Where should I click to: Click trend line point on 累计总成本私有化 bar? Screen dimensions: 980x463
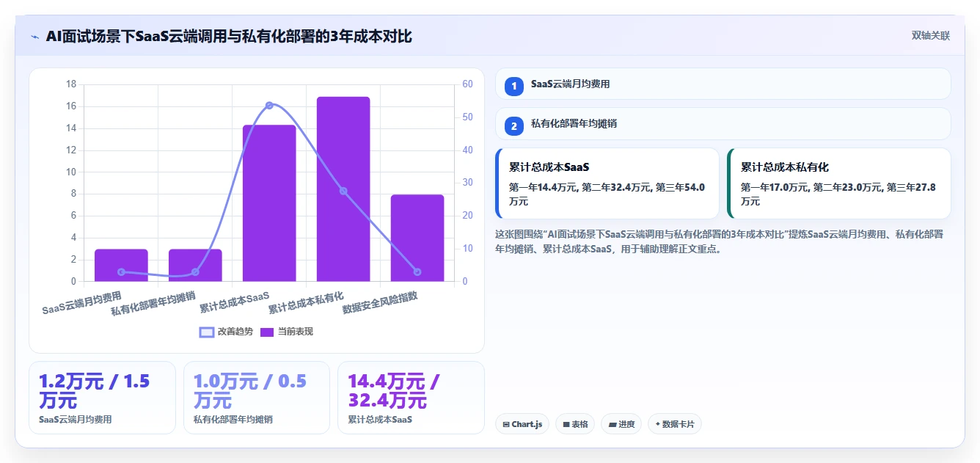tap(343, 191)
